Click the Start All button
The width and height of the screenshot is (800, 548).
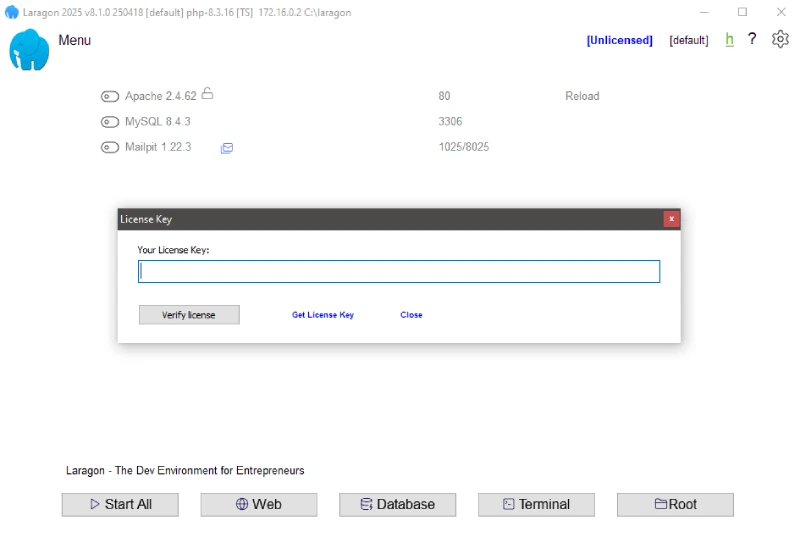(x=120, y=505)
